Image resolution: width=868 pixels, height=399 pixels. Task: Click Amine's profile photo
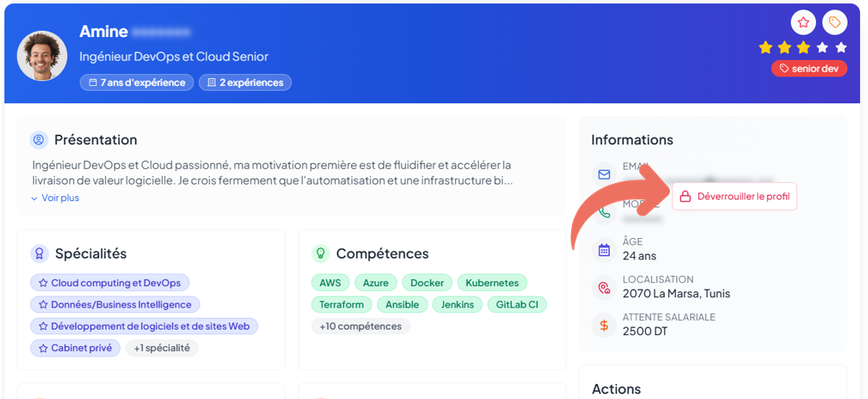[x=42, y=56]
